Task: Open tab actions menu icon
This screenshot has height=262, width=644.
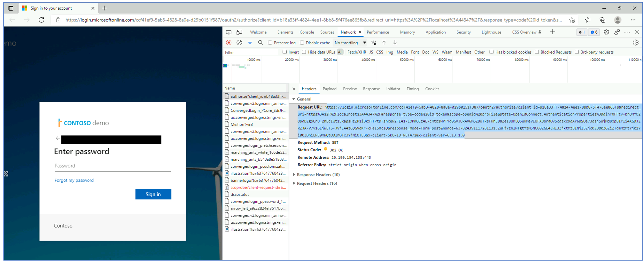Action: tap(11, 8)
